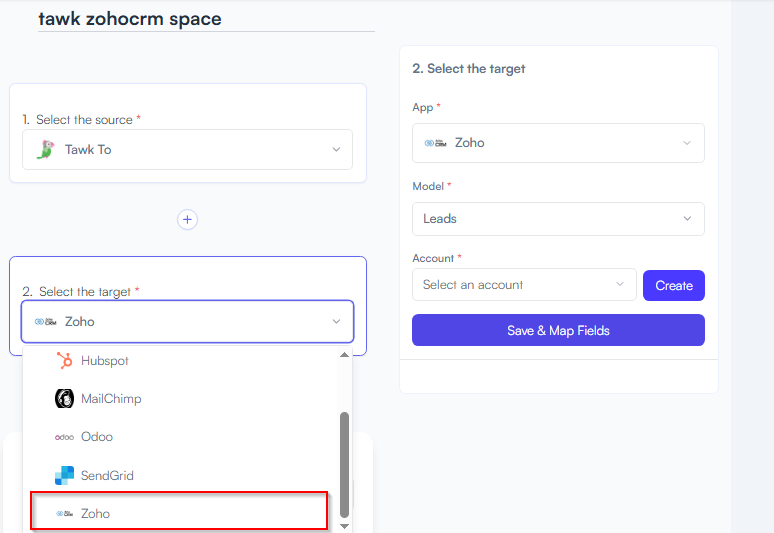The width and height of the screenshot is (774, 533).
Task: Click the Hubspot logo icon
Action: click(x=64, y=361)
